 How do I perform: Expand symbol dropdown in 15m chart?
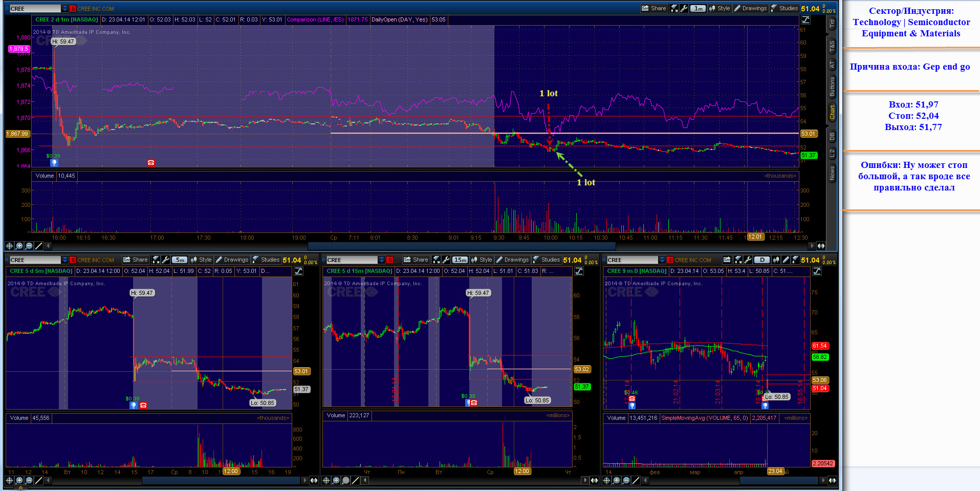pyautogui.click(x=381, y=260)
